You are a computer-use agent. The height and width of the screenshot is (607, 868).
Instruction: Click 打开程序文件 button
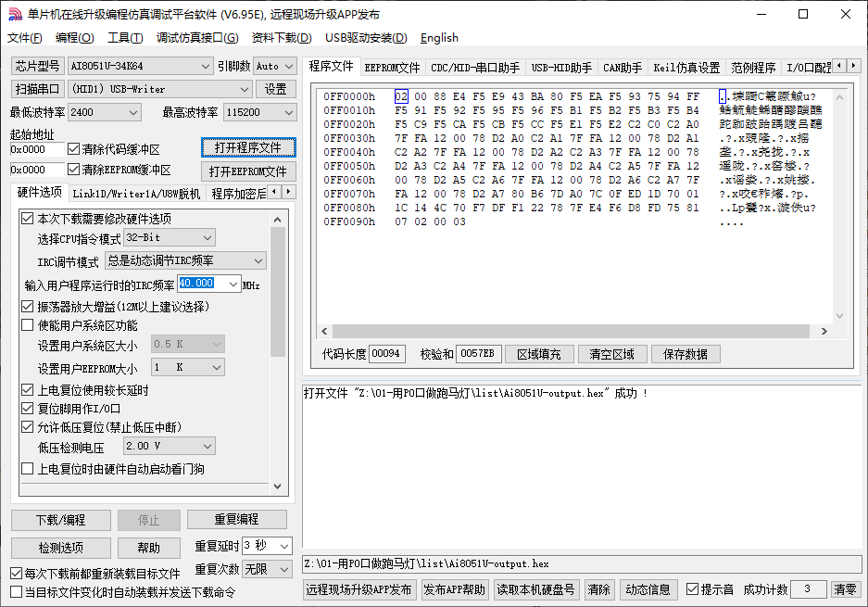click(248, 148)
